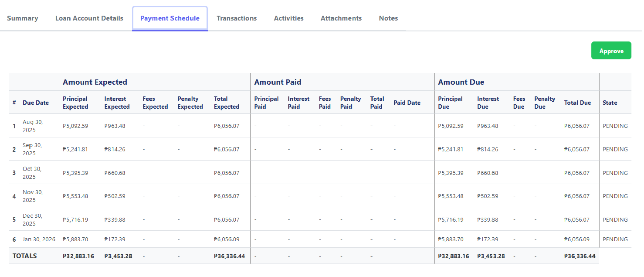644x277 pixels.
Task: Click interest expected ₱502.59 in row 4
Action: [115, 196]
